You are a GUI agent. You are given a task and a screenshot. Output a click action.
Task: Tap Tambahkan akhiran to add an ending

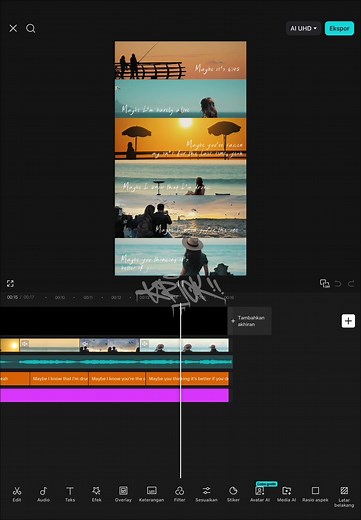point(249,321)
